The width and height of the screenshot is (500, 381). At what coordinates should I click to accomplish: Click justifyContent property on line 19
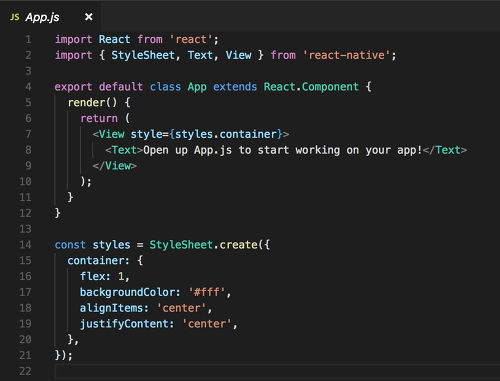coord(124,324)
